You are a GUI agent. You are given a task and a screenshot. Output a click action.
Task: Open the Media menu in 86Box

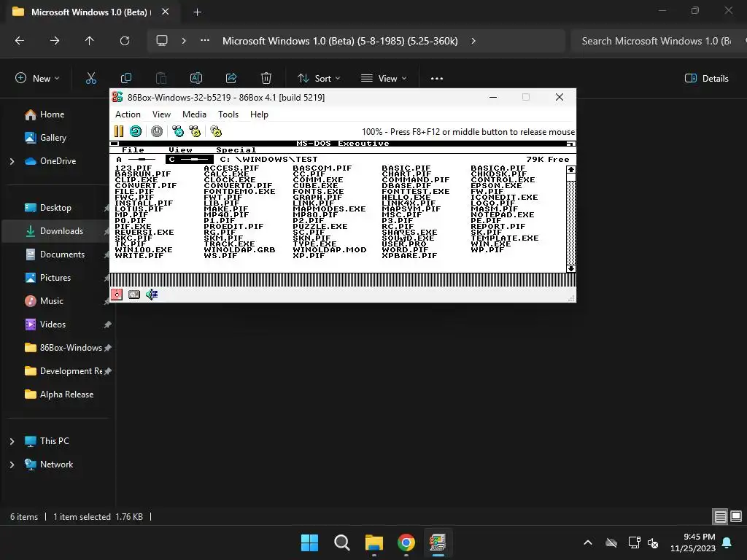194,114
